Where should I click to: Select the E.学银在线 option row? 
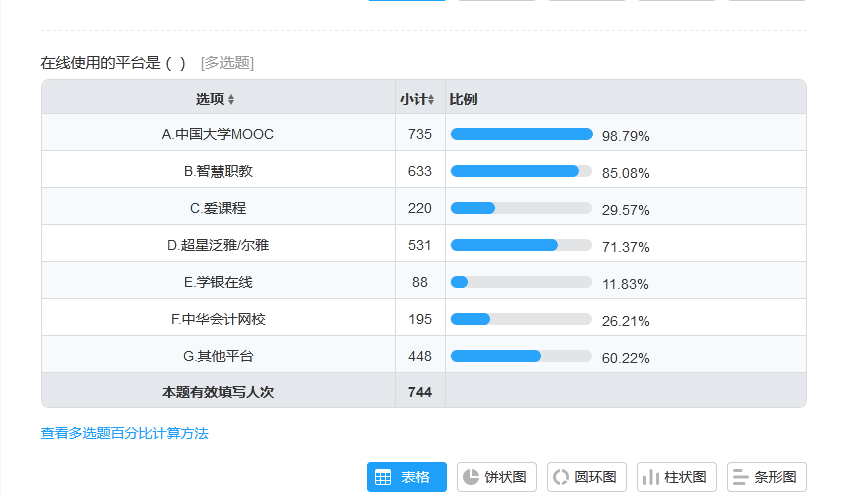coord(217,282)
